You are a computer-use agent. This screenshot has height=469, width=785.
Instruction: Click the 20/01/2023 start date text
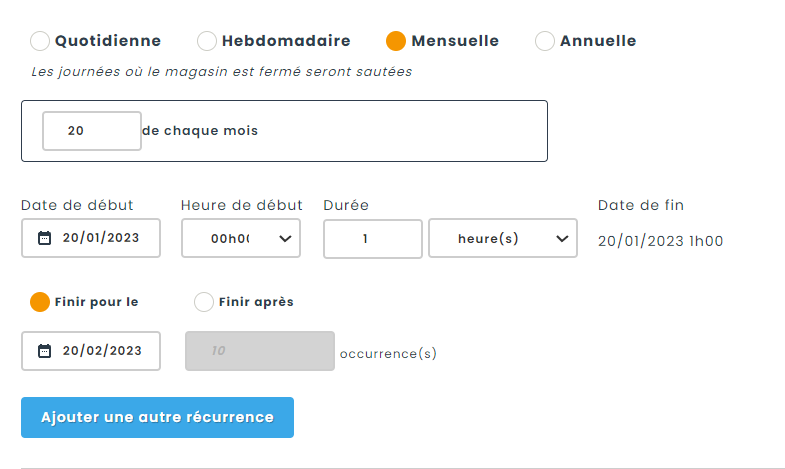coord(100,238)
